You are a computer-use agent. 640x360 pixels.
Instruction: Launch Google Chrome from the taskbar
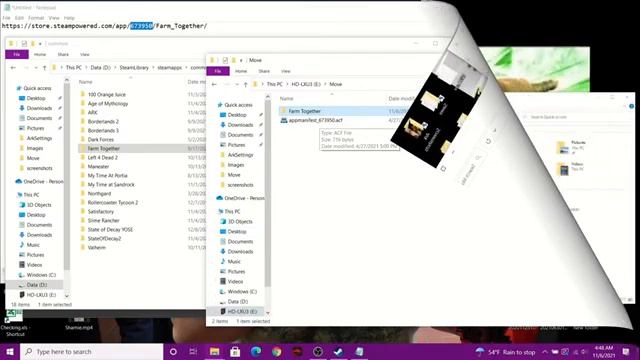277,351
